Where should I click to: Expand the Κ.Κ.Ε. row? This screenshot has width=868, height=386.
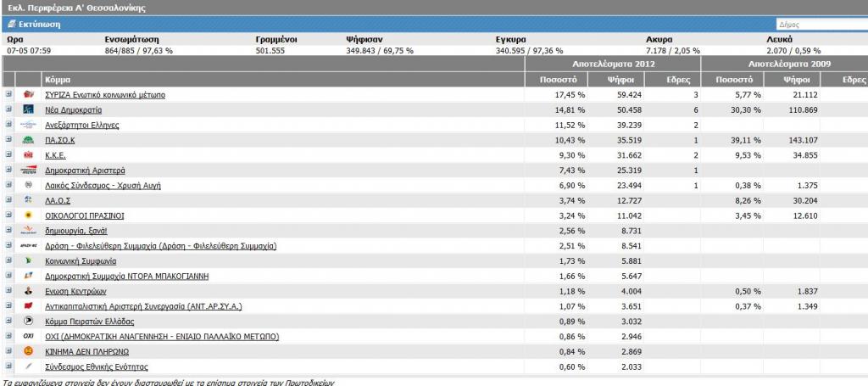point(8,155)
